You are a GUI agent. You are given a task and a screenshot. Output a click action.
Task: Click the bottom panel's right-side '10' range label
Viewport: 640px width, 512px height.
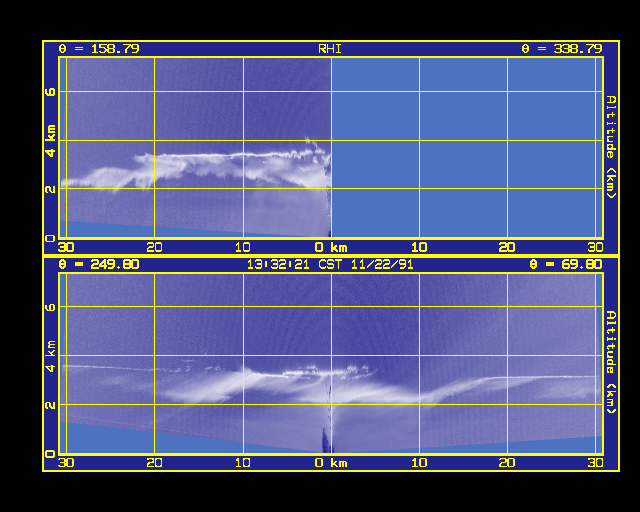coord(419,463)
